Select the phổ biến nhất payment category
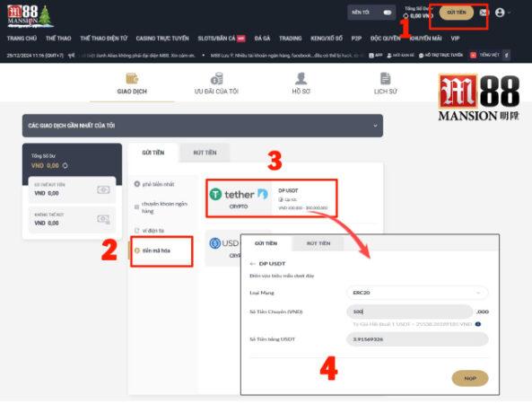The image size is (532, 404). tap(154, 184)
